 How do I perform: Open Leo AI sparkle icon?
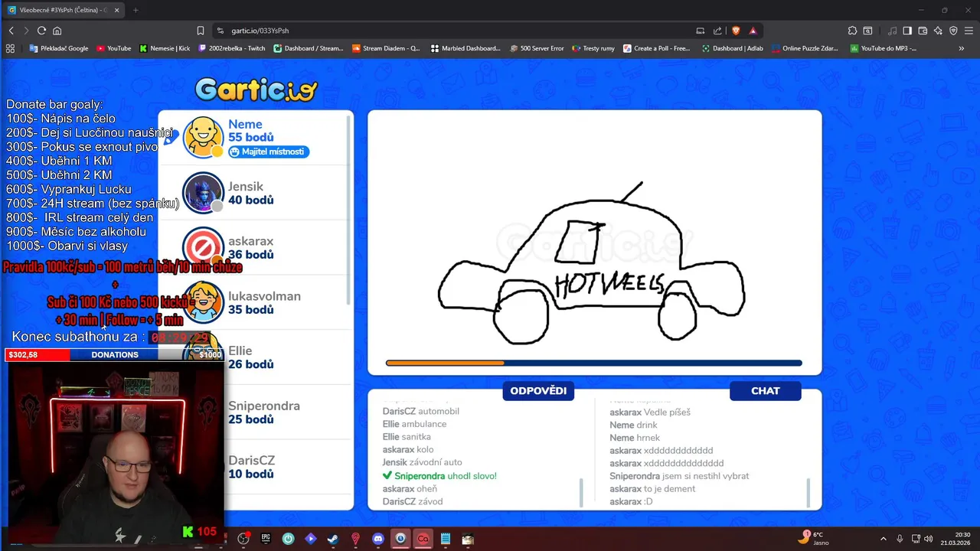(x=938, y=31)
